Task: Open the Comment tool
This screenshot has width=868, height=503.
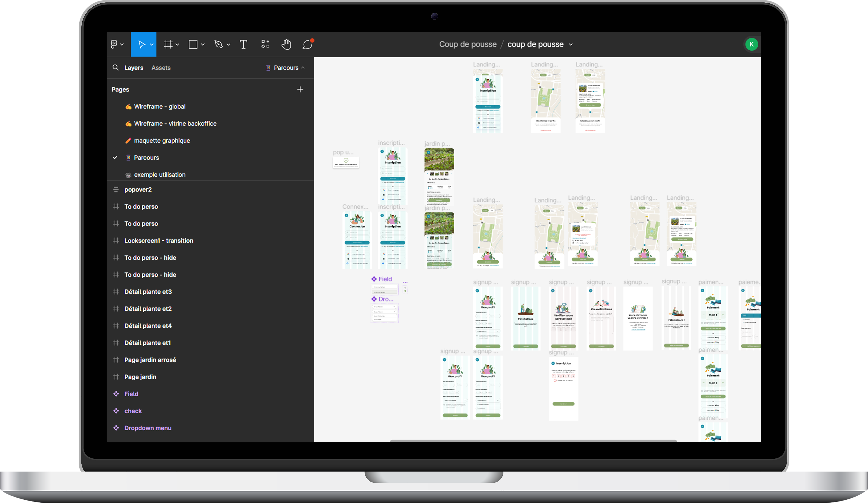Action: tap(307, 44)
